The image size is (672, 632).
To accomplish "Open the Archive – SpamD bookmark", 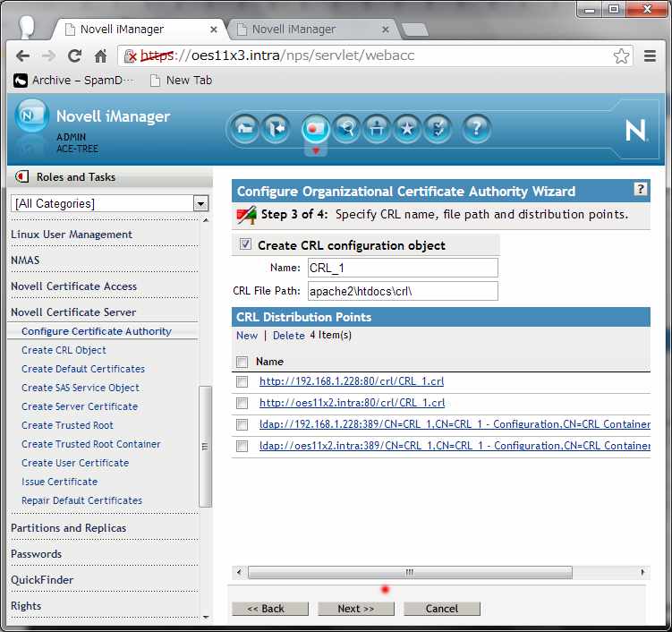I will point(73,81).
